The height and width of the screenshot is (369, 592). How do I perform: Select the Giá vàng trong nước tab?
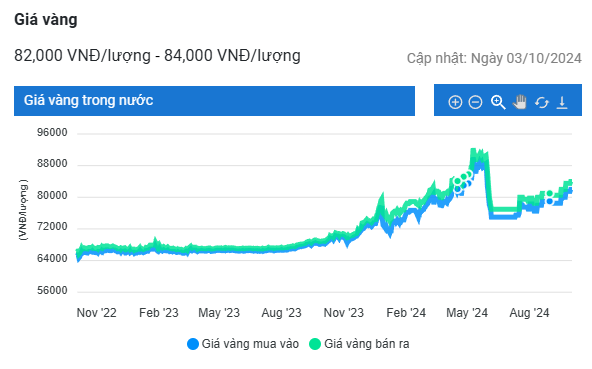point(214,100)
